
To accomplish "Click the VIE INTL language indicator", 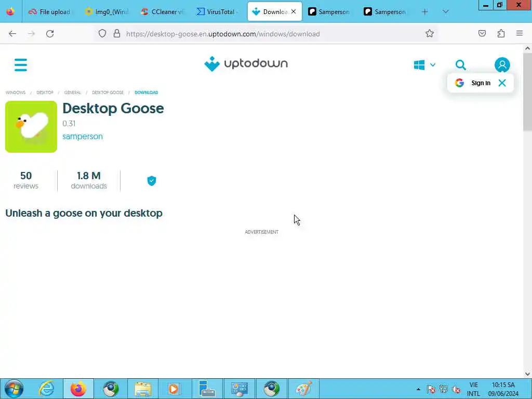I will pos(474,389).
